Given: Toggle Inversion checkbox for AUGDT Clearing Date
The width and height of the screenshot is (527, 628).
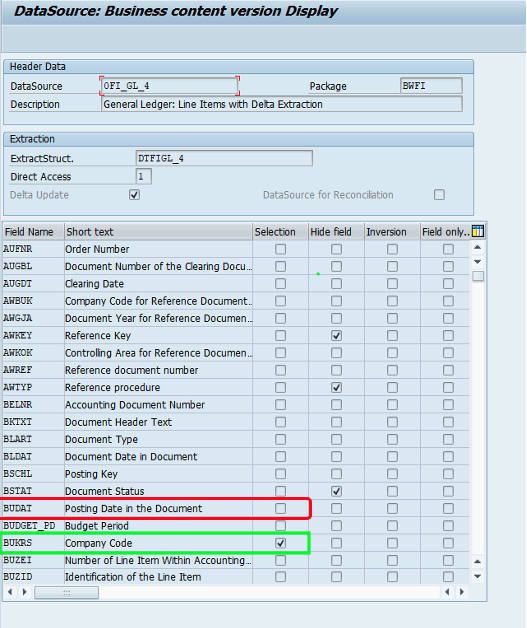Looking at the screenshot, I should [392, 284].
